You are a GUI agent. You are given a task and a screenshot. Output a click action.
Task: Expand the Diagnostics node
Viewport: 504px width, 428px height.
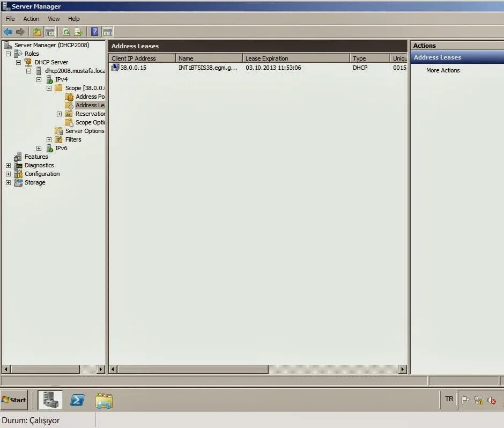pos(9,165)
